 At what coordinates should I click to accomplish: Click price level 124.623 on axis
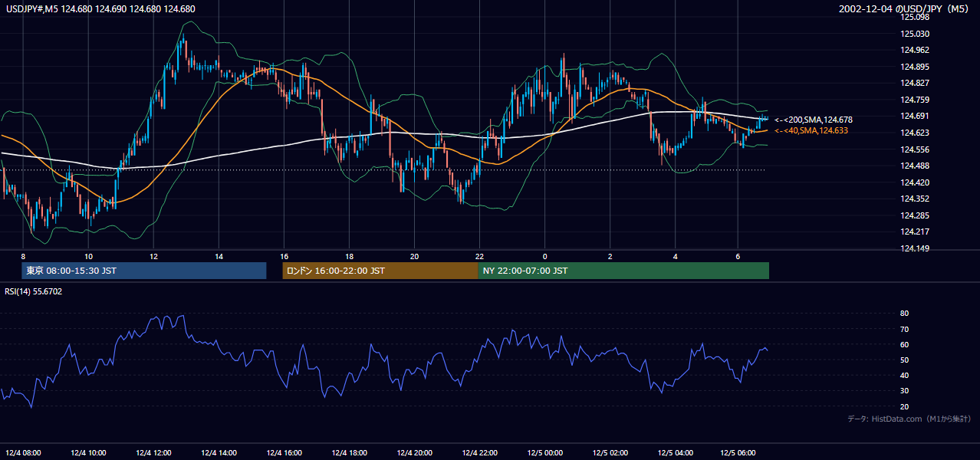(915, 133)
